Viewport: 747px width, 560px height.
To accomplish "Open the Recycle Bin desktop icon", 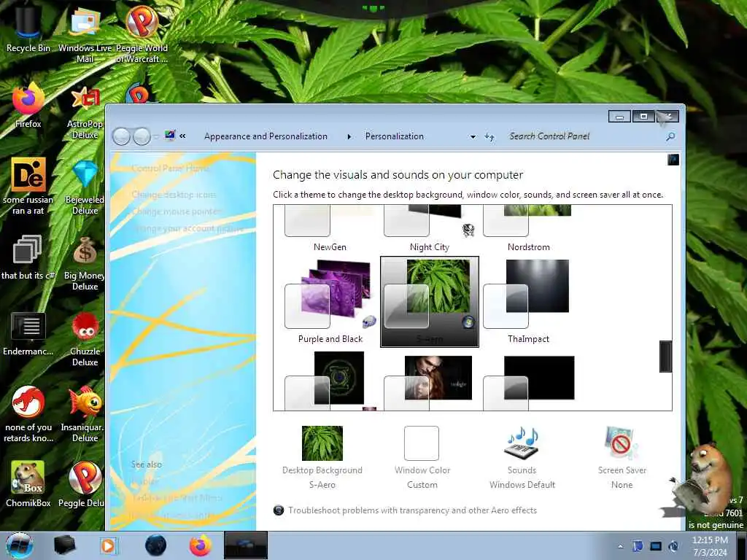I will 28,28.
